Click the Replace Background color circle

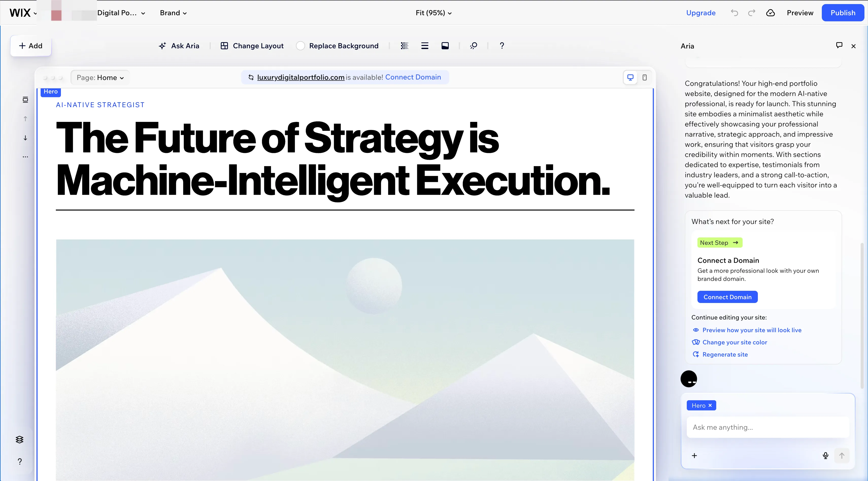301,46
